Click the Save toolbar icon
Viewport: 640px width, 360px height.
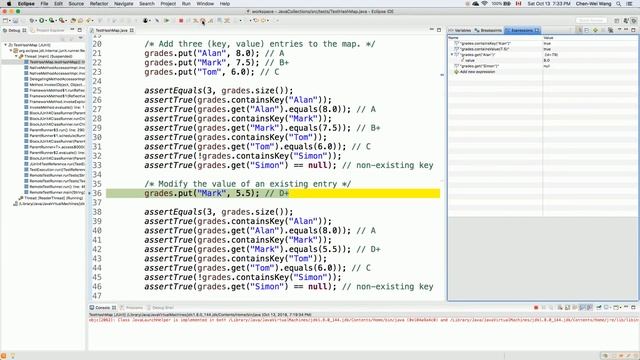[x=16, y=20]
